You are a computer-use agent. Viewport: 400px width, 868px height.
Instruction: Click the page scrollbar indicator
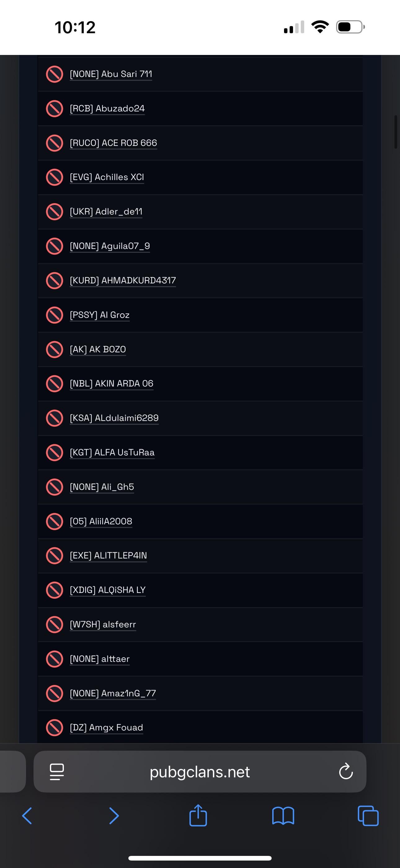point(396,132)
